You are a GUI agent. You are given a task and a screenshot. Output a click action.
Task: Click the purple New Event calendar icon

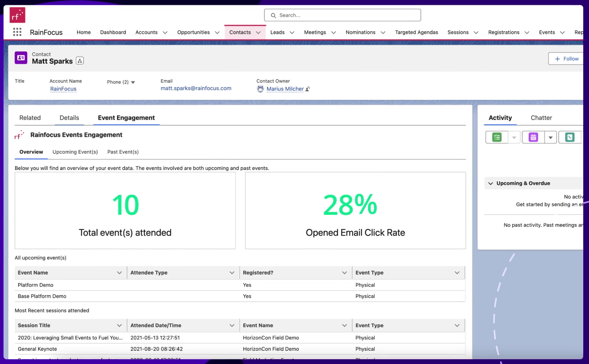click(534, 137)
